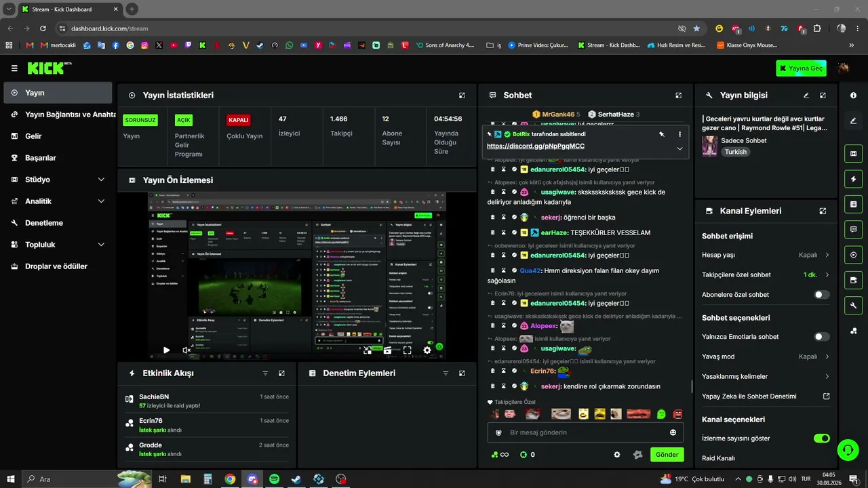868x488 pixels.
Task: Toggle moderation actions list widget in right rail
Action: point(853,204)
